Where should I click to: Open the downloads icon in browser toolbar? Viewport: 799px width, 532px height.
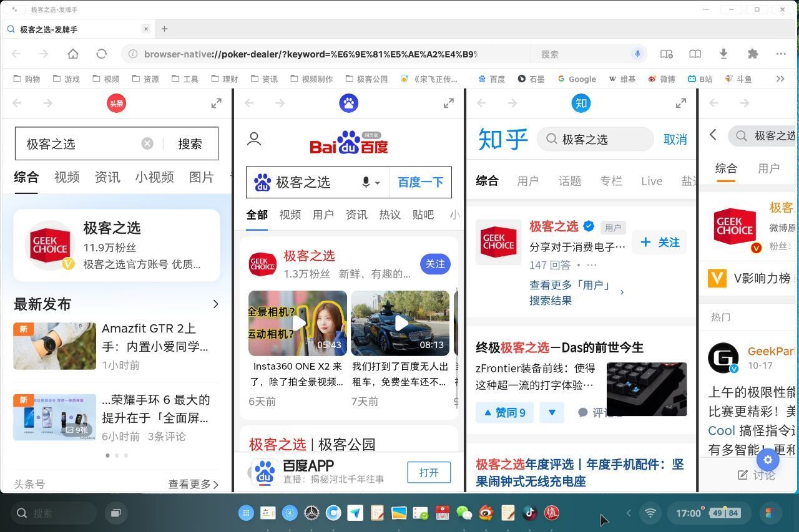pos(723,54)
